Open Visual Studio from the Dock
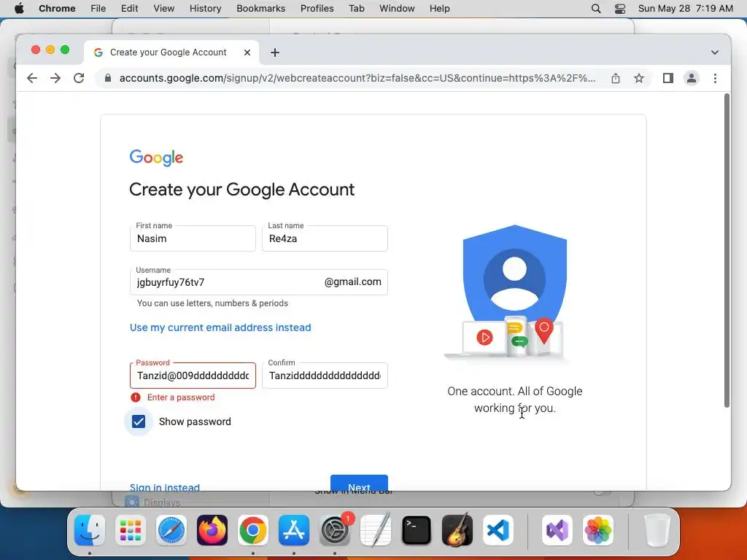The width and height of the screenshot is (747, 560). click(557, 530)
